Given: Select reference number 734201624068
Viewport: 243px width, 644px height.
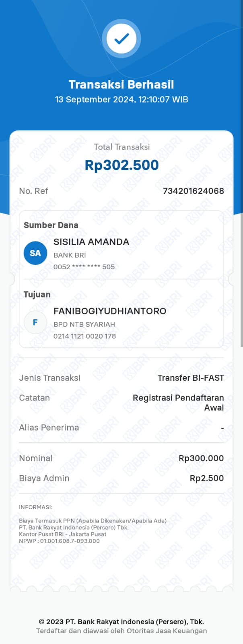Looking at the screenshot, I should point(193,191).
